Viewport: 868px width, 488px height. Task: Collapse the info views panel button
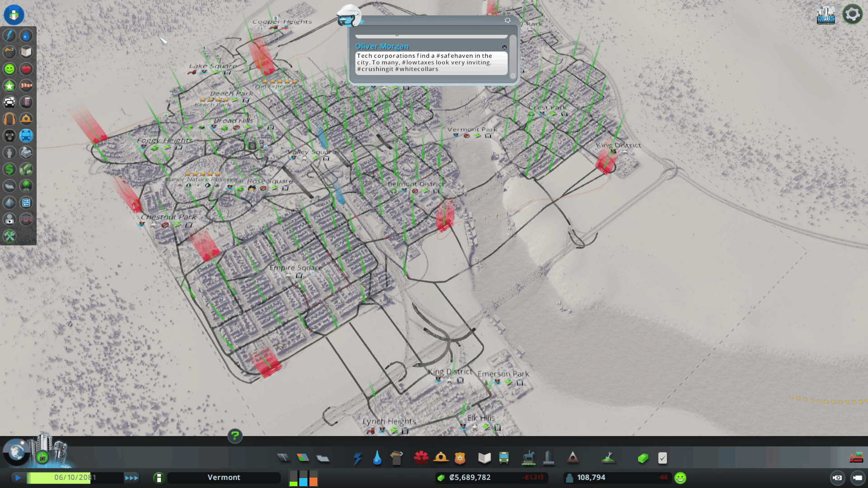click(x=14, y=14)
